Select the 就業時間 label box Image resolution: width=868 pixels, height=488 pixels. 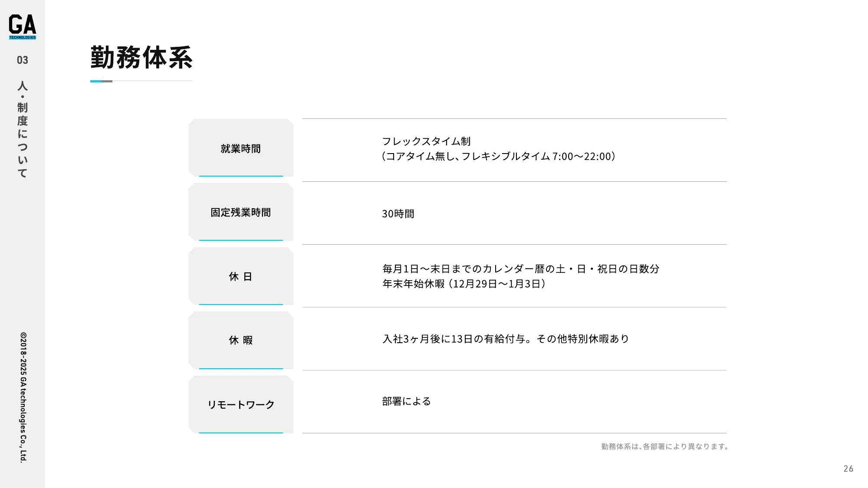click(241, 148)
